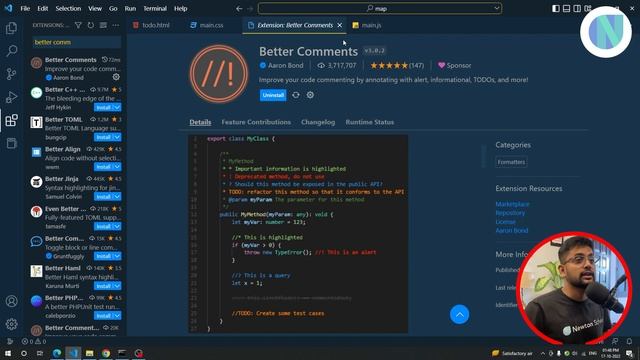Click the sync icon next to Uninstall
The image size is (640, 360).
[296, 95]
